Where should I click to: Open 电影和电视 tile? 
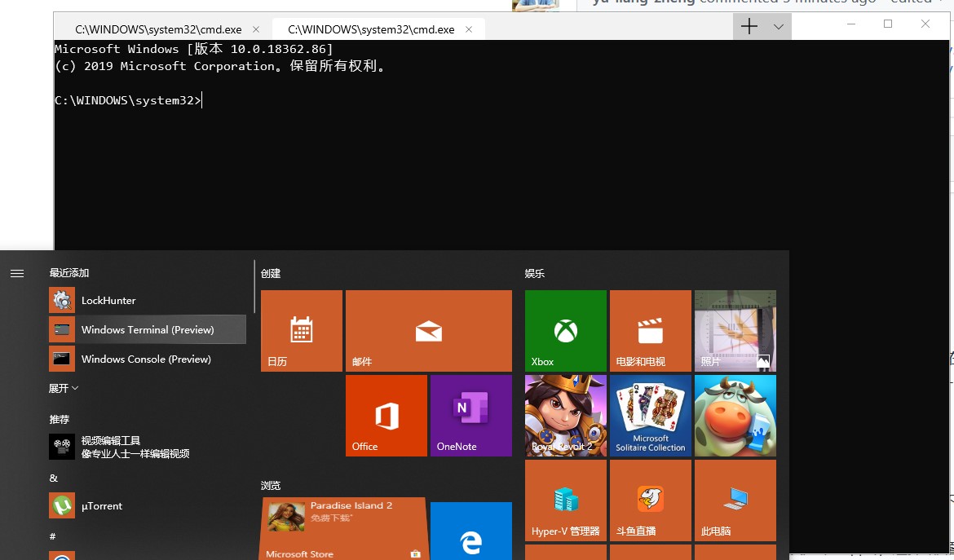pos(651,331)
